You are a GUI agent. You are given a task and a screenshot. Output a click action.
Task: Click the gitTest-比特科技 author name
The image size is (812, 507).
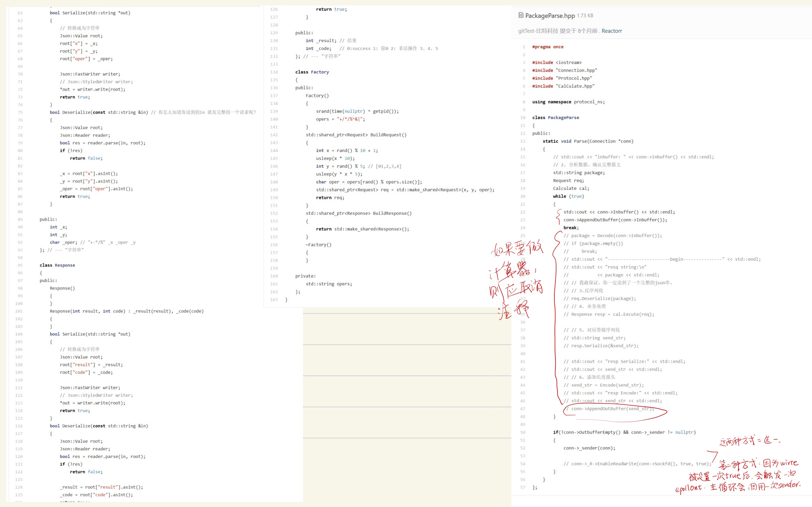[538, 31]
